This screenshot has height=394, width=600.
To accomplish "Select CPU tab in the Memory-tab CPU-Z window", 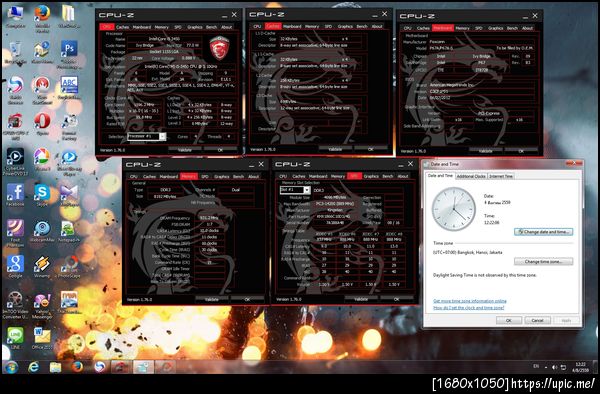I will point(134,176).
